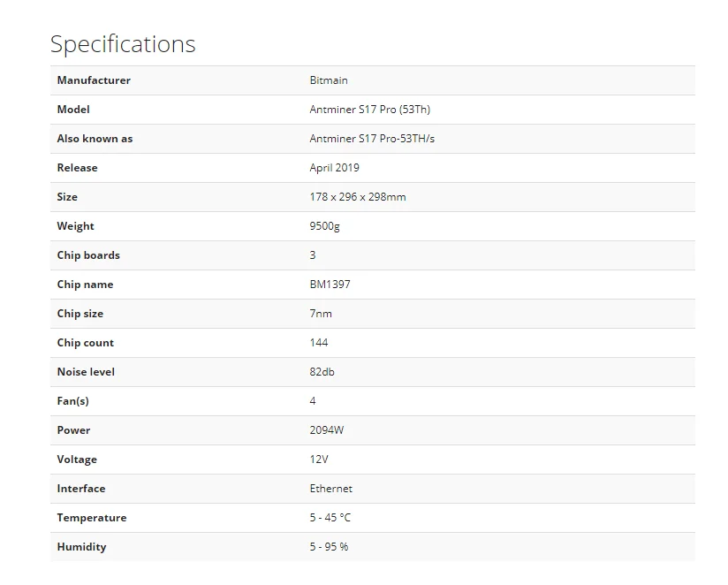Screen dimensions: 728x585
Task: Click the 178 x 296 x 298mm size value
Action: coord(358,197)
